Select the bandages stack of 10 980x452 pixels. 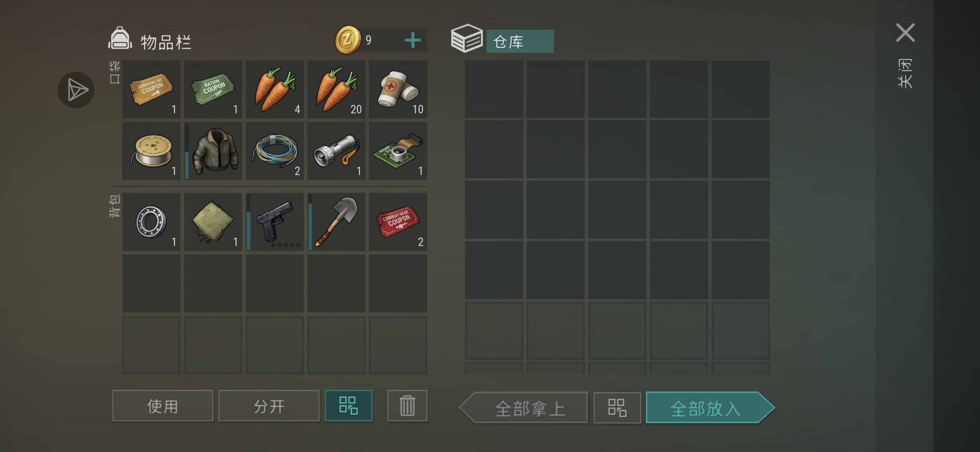click(x=398, y=89)
